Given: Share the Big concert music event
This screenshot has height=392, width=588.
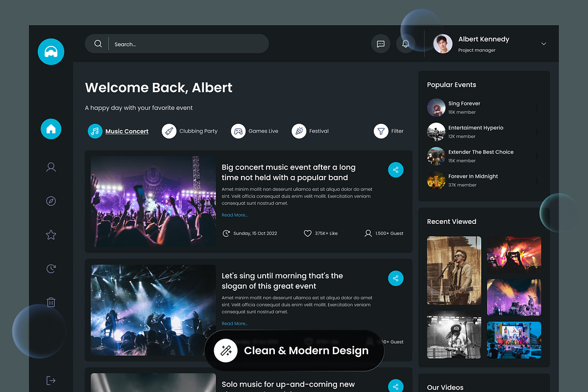Looking at the screenshot, I should 395,170.
